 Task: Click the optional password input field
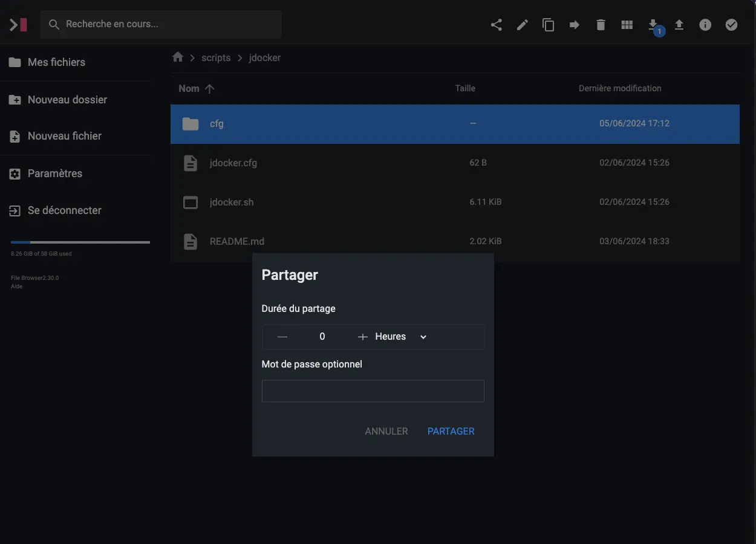click(x=373, y=391)
